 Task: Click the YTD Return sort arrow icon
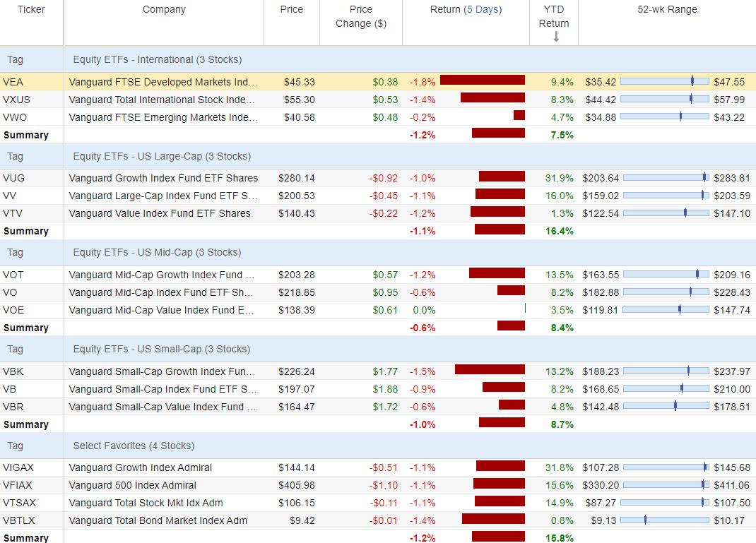tap(556, 37)
